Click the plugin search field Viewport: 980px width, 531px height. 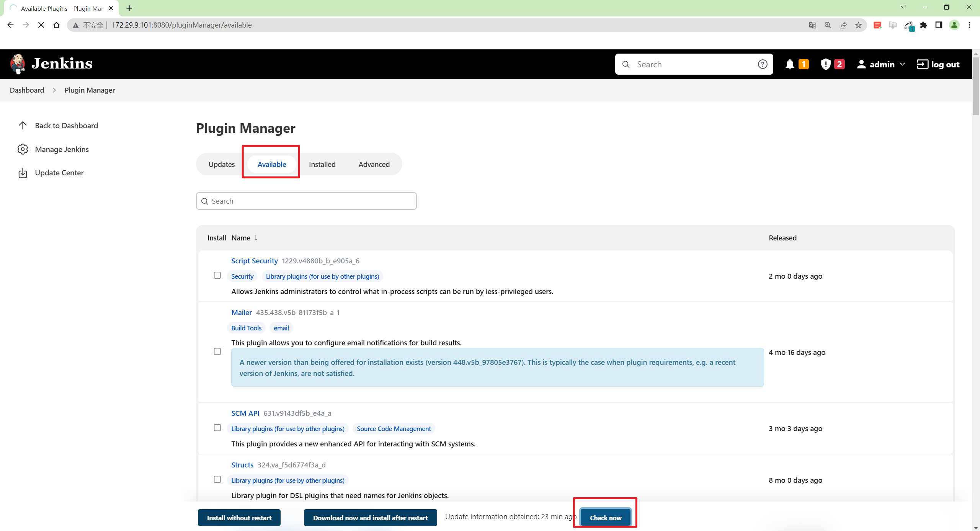(306, 201)
